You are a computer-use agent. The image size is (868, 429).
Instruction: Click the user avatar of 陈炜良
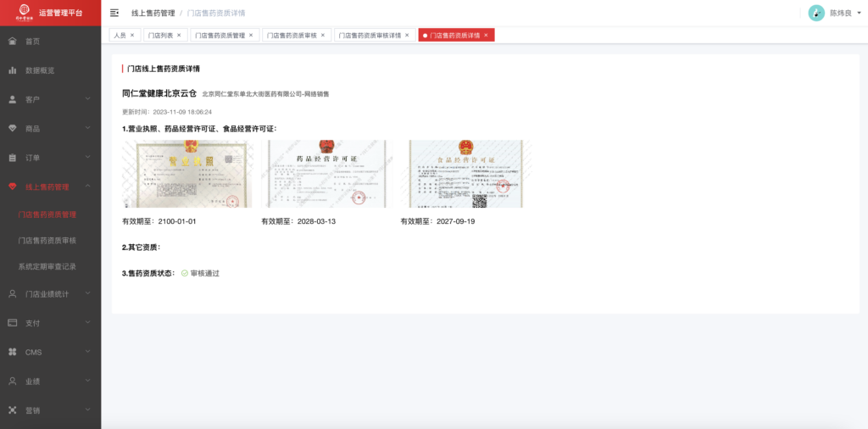(816, 13)
